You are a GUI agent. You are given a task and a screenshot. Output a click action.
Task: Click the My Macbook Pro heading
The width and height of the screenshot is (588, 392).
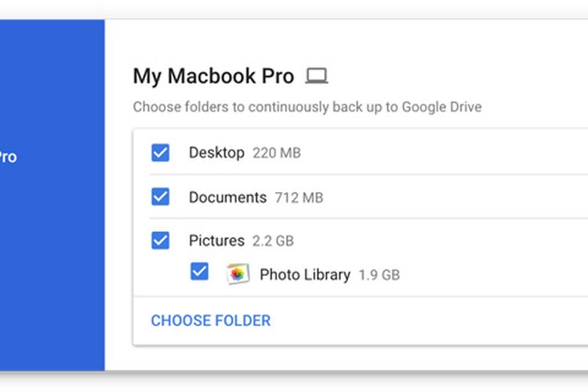coord(213,76)
